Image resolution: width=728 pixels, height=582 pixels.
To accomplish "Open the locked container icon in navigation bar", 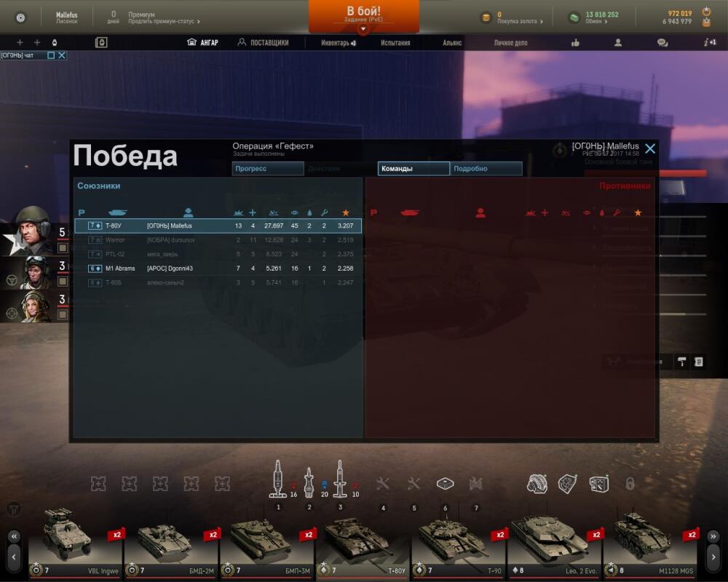I will click(100, 43).
